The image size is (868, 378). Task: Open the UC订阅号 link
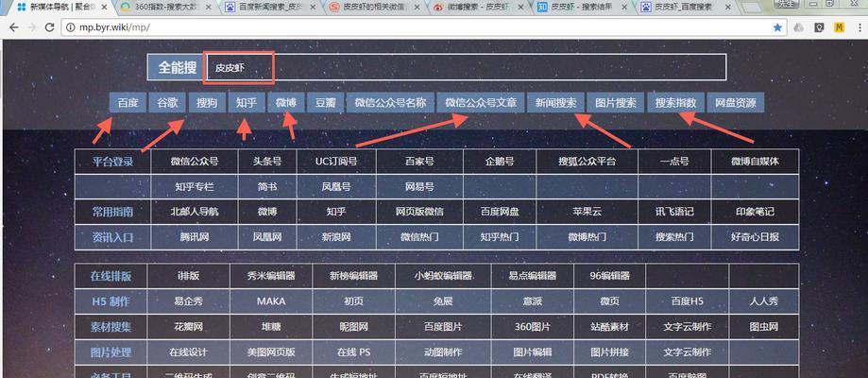coord(336,162)
